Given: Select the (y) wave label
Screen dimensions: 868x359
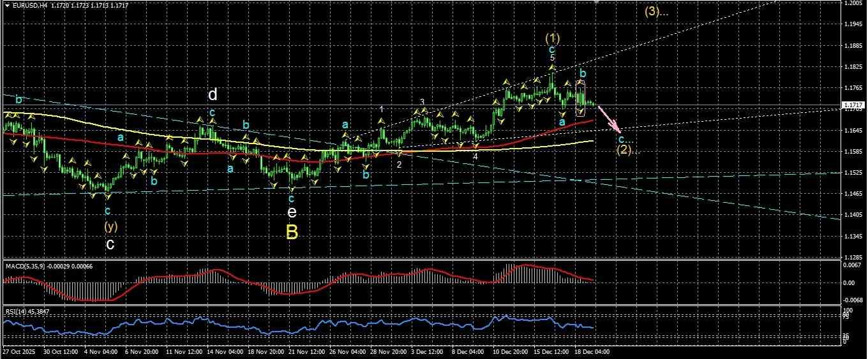Looking at the screenshot, I should (x=111, y=226).
